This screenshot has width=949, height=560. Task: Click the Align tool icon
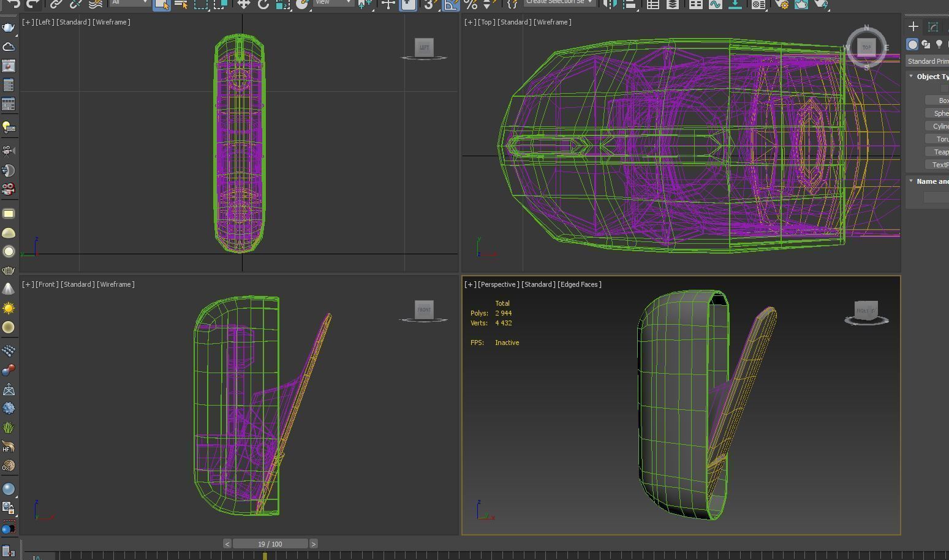coord(630,4)
